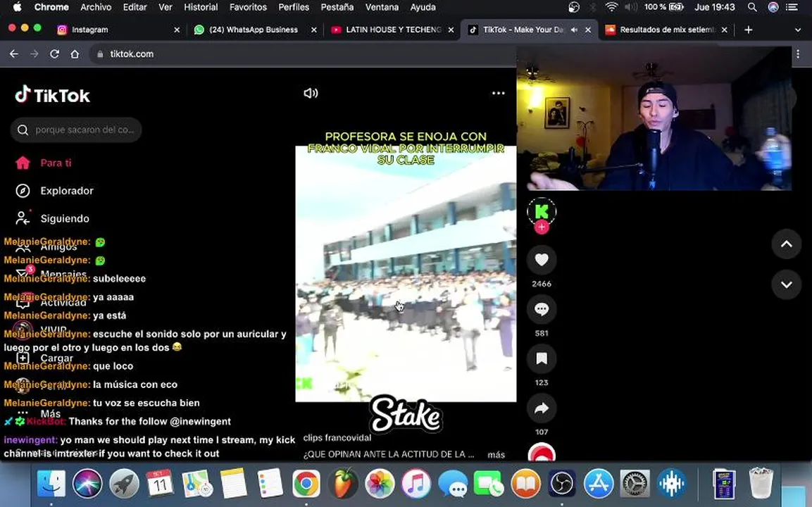Open OBS from the Dock
Screen dimensions: 812x507
[x=562, y=484]
